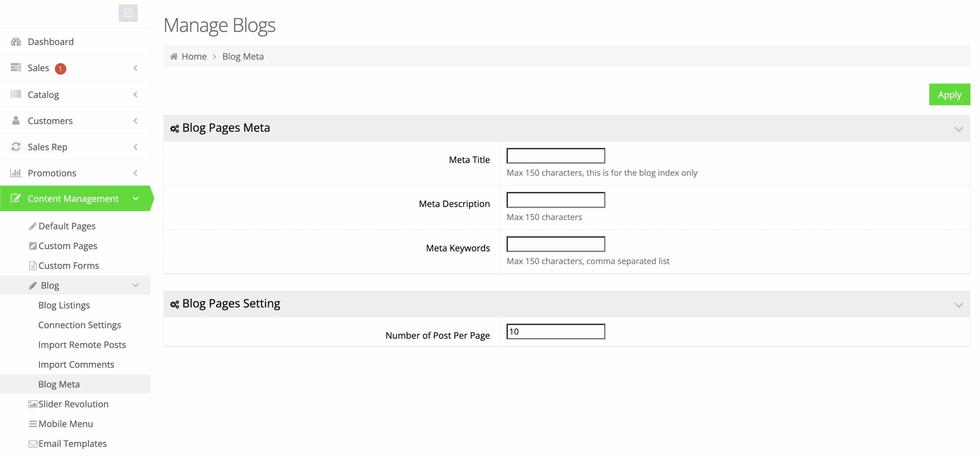Click the red Sales notification badge

click(x=60, y=69)
